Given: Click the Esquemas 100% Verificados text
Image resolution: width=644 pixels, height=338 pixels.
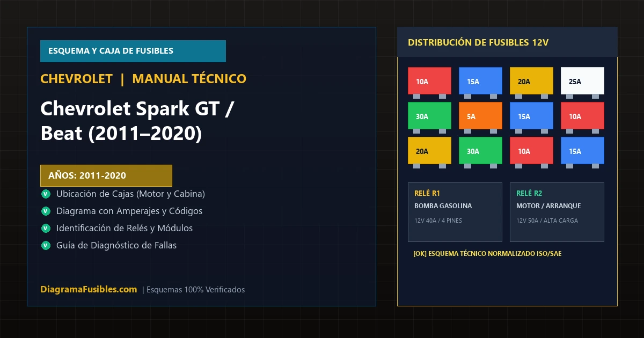Looking at the screenshot, I should tap(196, 290).
